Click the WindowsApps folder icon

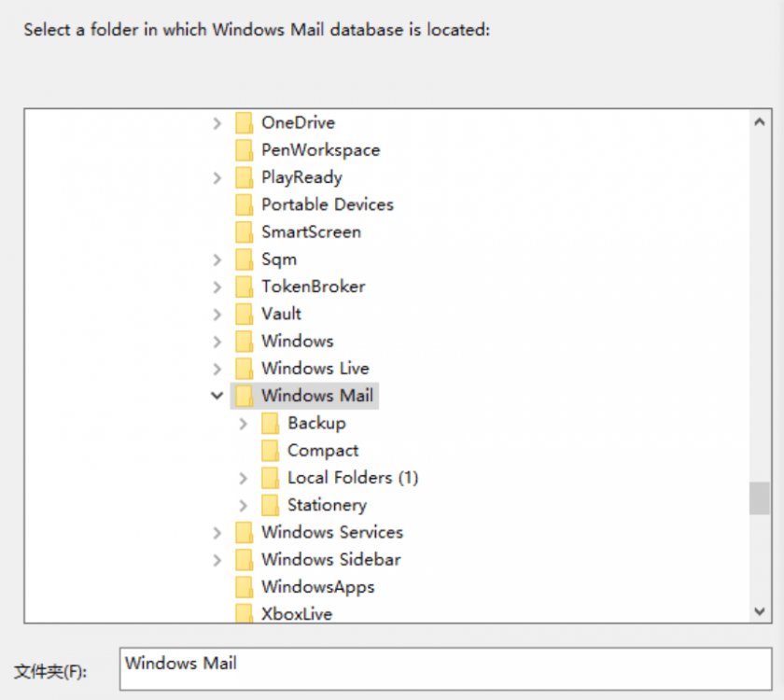click(x=244, y=587)
